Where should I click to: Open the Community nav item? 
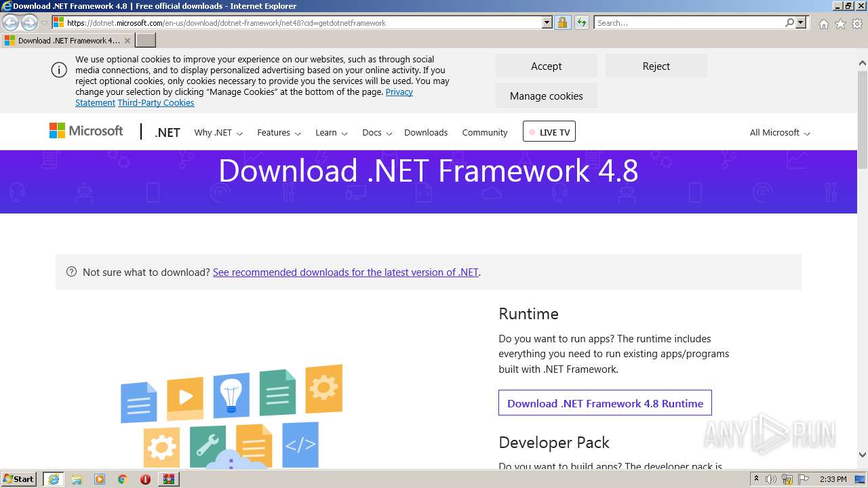tap(485, 133)
